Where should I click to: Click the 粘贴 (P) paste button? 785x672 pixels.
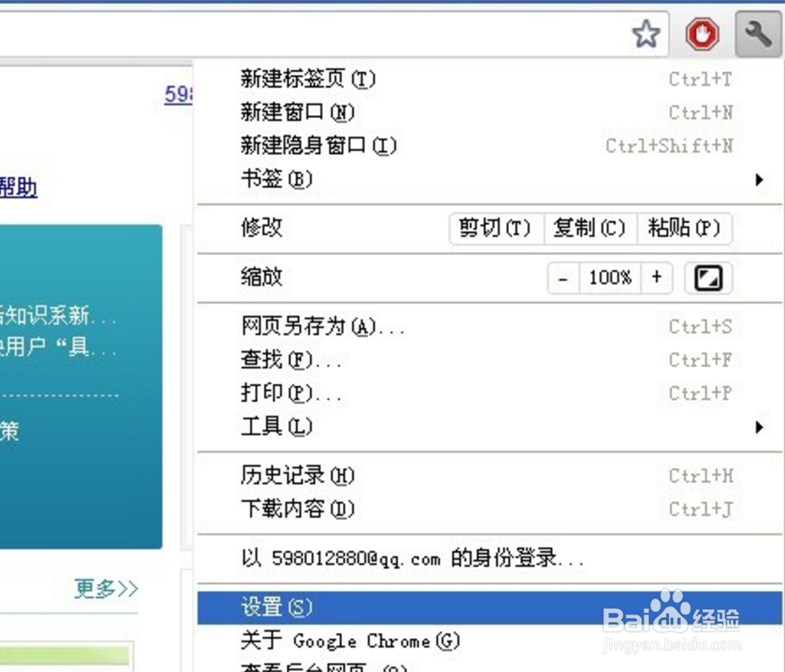pos(684,228)
